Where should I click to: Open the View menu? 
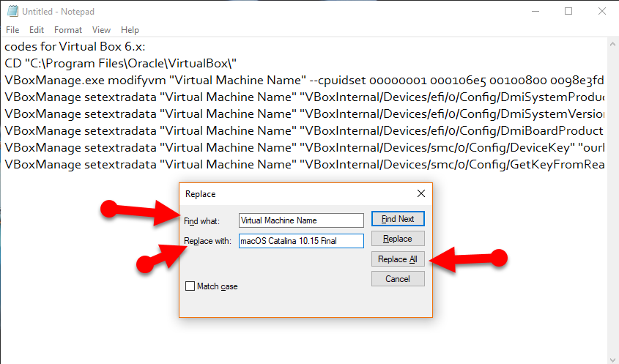point(101,30)
